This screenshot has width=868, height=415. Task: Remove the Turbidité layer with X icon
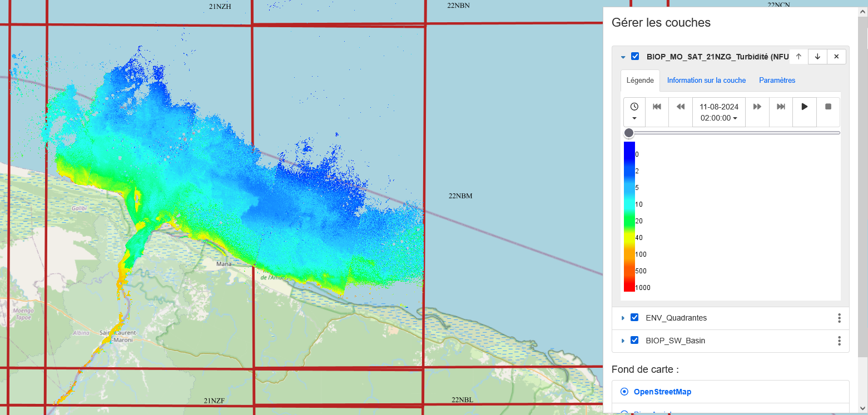click(836, 56)
